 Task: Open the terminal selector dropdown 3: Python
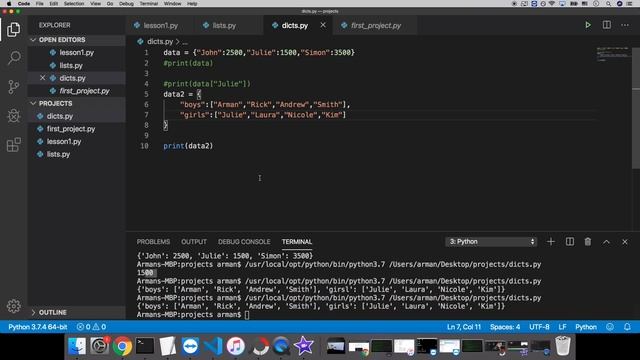(491, 242)
